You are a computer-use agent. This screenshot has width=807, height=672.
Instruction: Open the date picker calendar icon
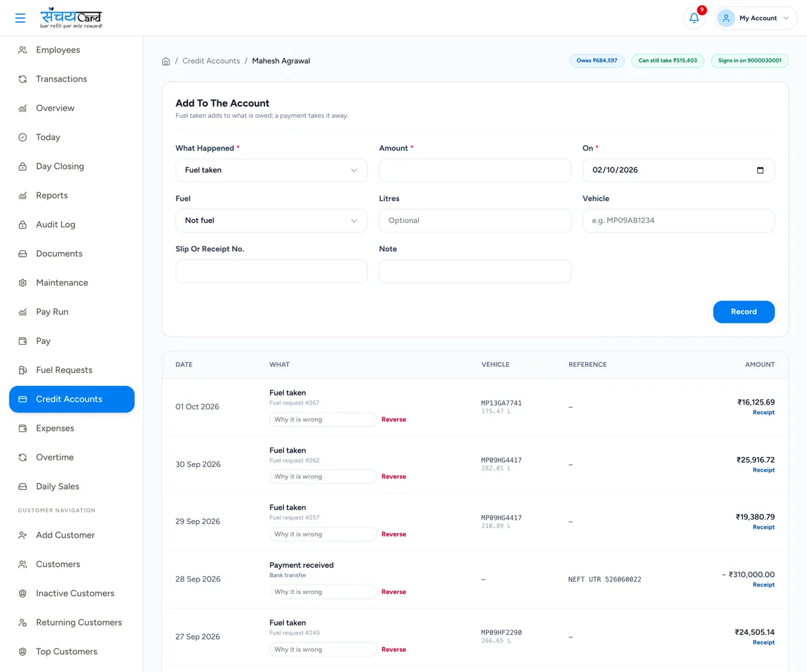(x=761, y=170)
